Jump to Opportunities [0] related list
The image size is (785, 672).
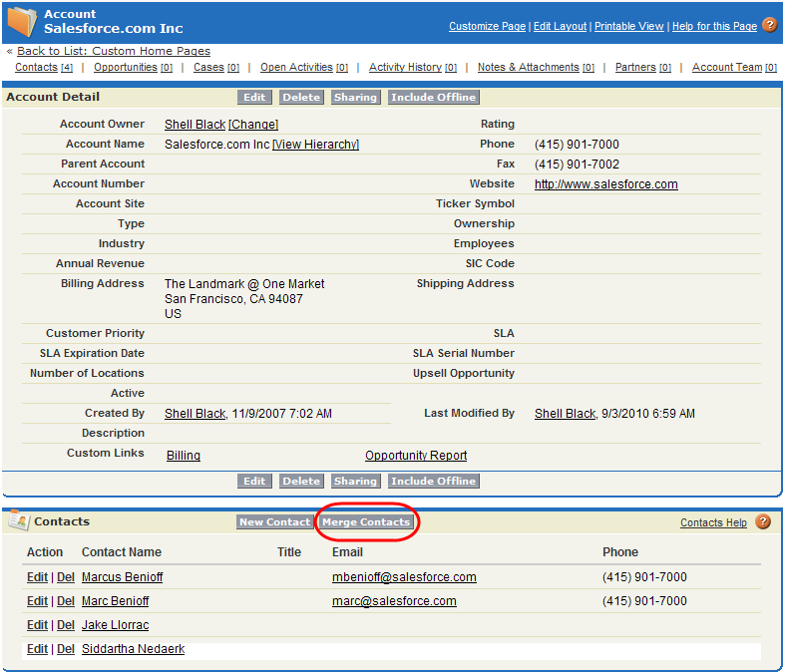tap(133, 67)
